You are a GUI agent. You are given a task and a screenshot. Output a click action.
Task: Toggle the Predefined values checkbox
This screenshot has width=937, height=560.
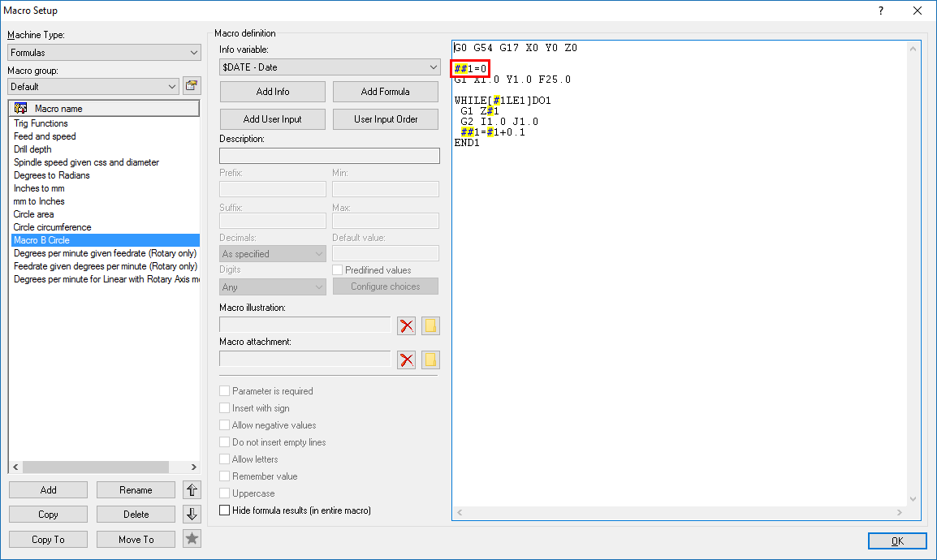pyautogui.click(x=338, y=270)
